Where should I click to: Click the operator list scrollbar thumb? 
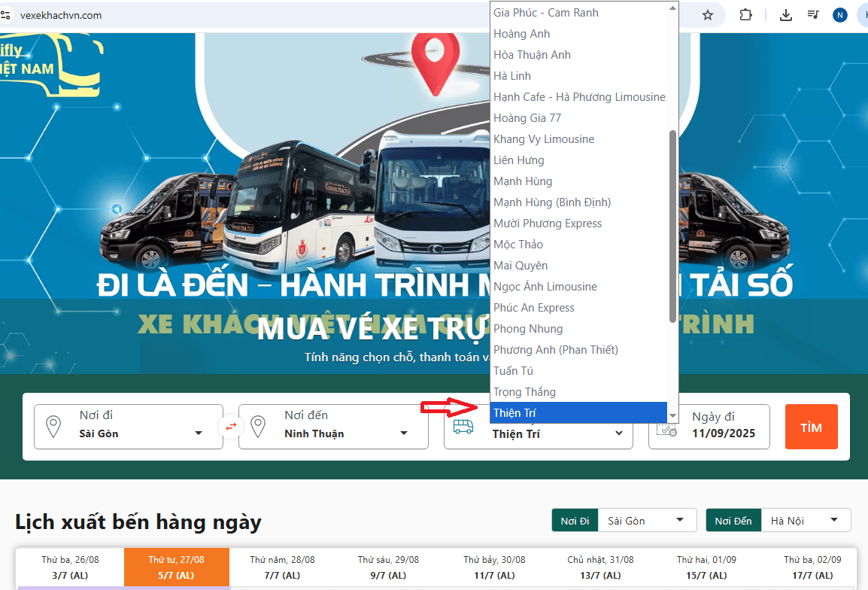click(x=672, y=226)
